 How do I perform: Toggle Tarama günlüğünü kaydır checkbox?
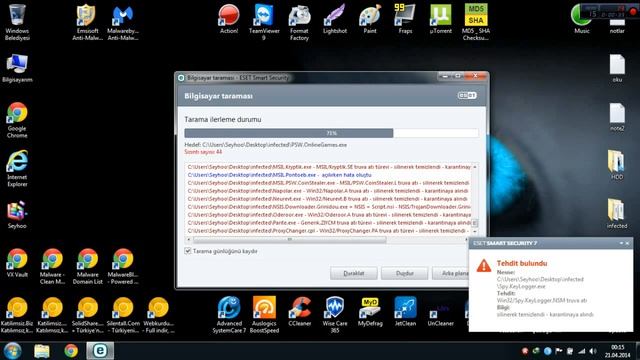188,251
